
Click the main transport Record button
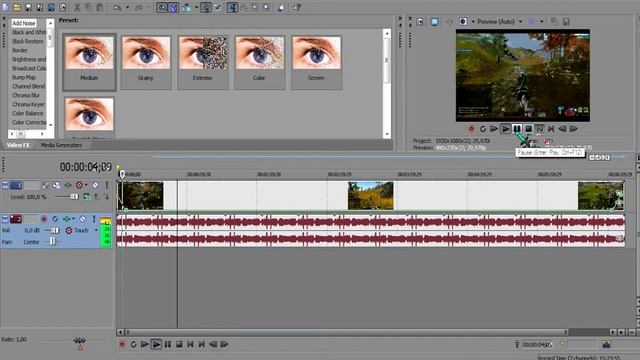pyautogui.click(x=122, y=344)
